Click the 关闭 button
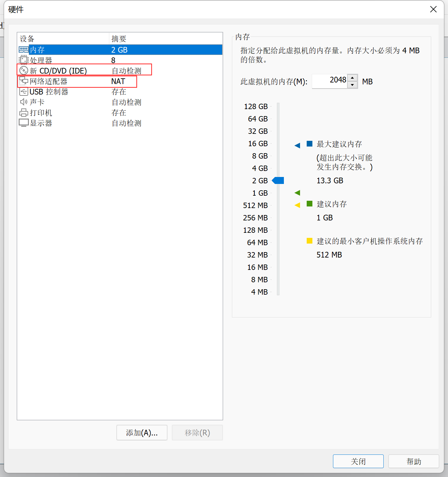This screenshot has width=448, height=477. pyautogui.click(x=358, y=461)
